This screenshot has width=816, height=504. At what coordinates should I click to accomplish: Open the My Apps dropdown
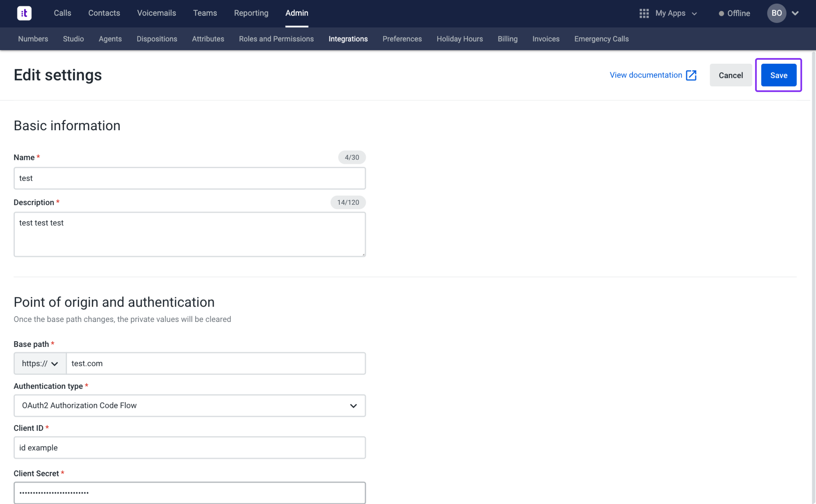[676, 13]
